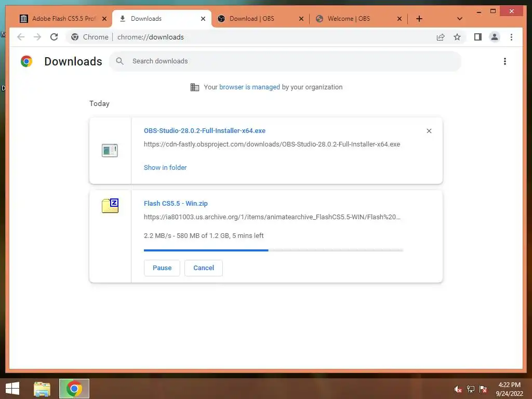532x399 pixels.
Task: Click the Flash download progress bar
Action: click(273, 250)
